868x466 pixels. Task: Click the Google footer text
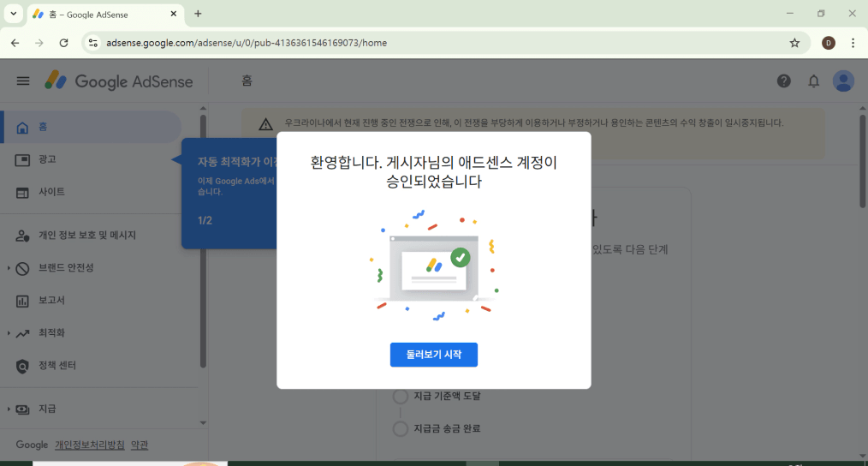(x=32, y=445)
